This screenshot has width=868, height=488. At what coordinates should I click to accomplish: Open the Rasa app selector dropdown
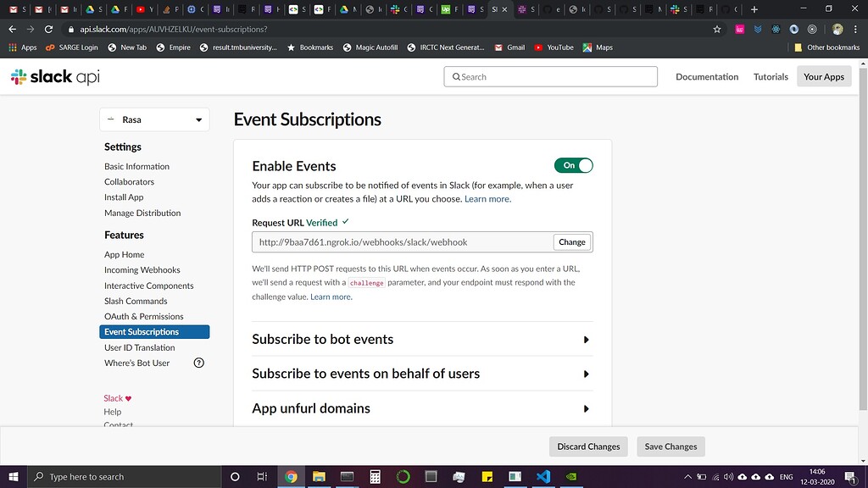[154, 119]
